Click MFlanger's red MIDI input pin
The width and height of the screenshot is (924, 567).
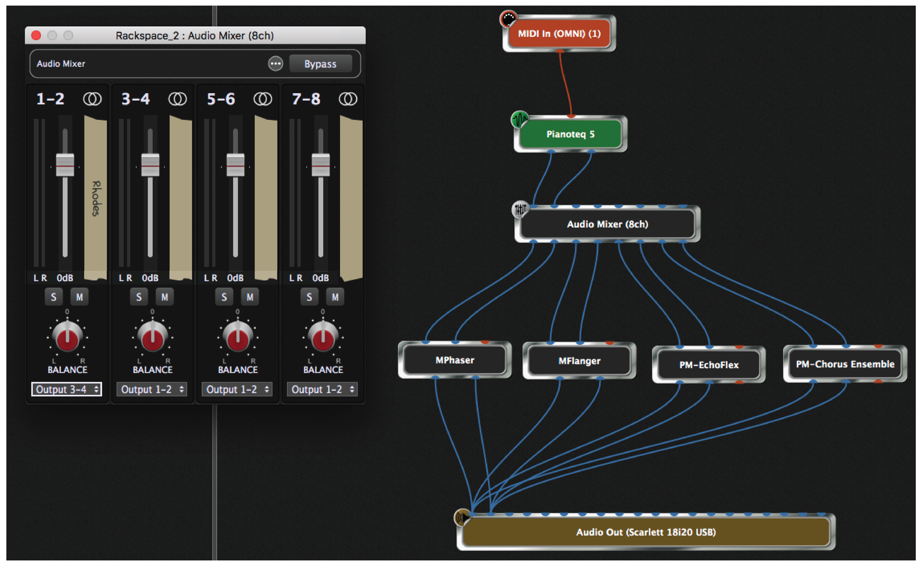[x=610, y=343]
